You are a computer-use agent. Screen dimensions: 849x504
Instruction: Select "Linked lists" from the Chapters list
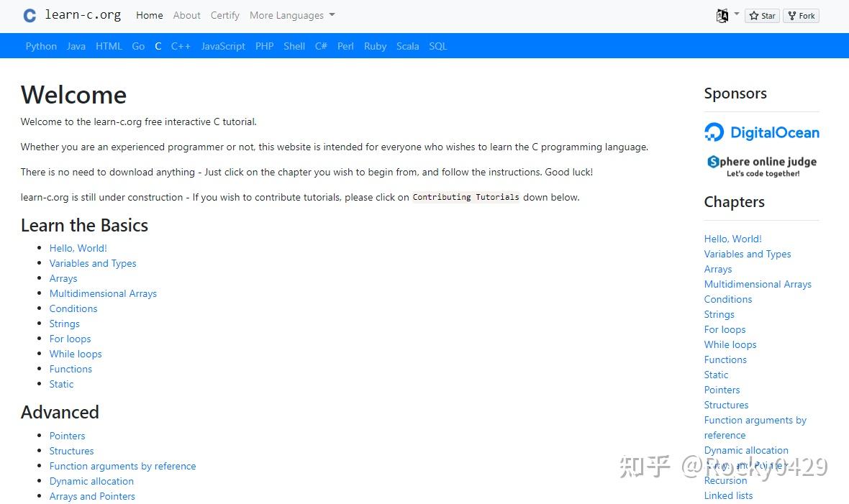(728, 495)
